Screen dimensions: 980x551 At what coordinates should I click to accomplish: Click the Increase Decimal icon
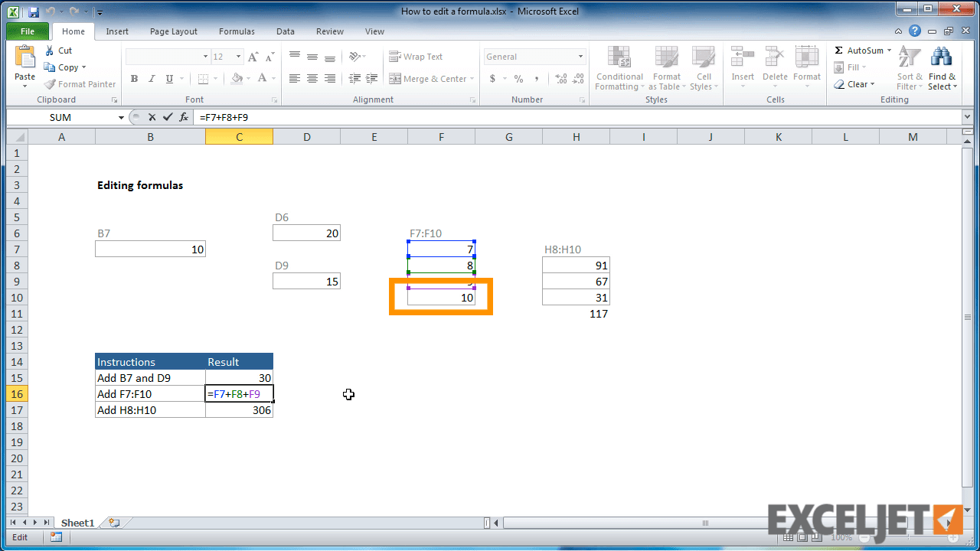560,78
